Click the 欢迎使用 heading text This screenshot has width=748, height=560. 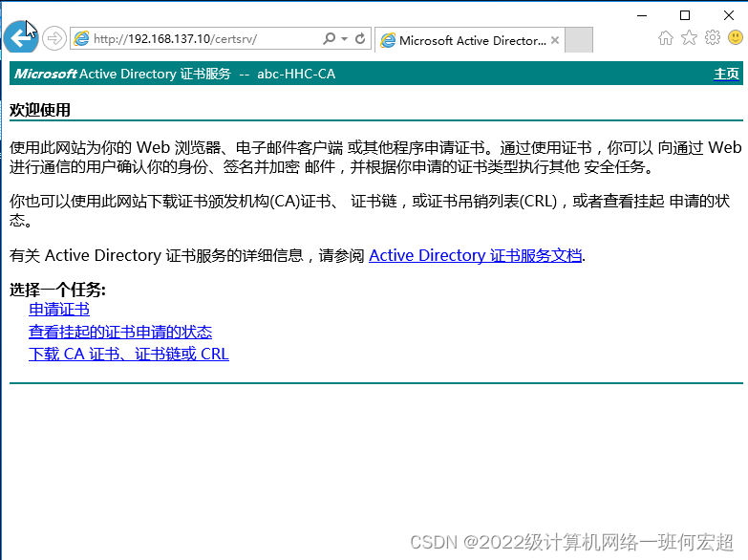pos(40,110)
